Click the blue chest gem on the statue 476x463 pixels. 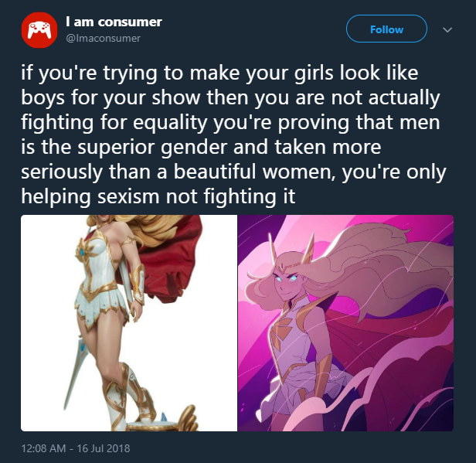coord(83,253)
